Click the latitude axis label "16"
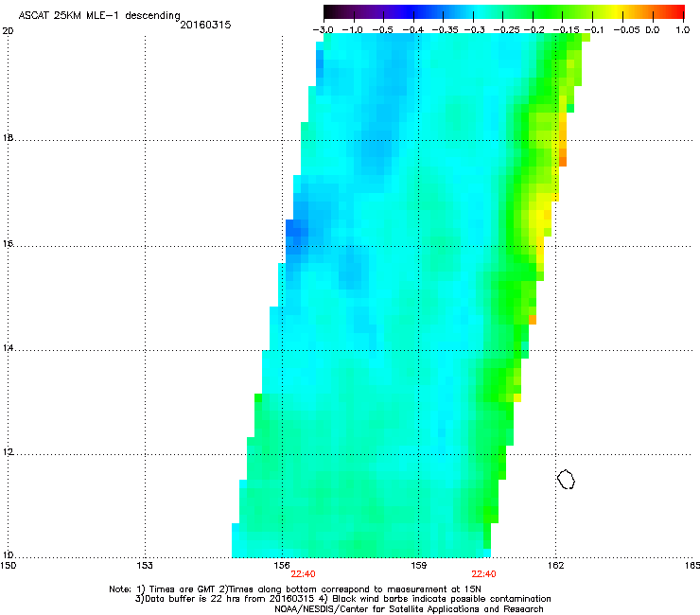Viewport: 700px width, 615px height. click(x=8, y=243)
